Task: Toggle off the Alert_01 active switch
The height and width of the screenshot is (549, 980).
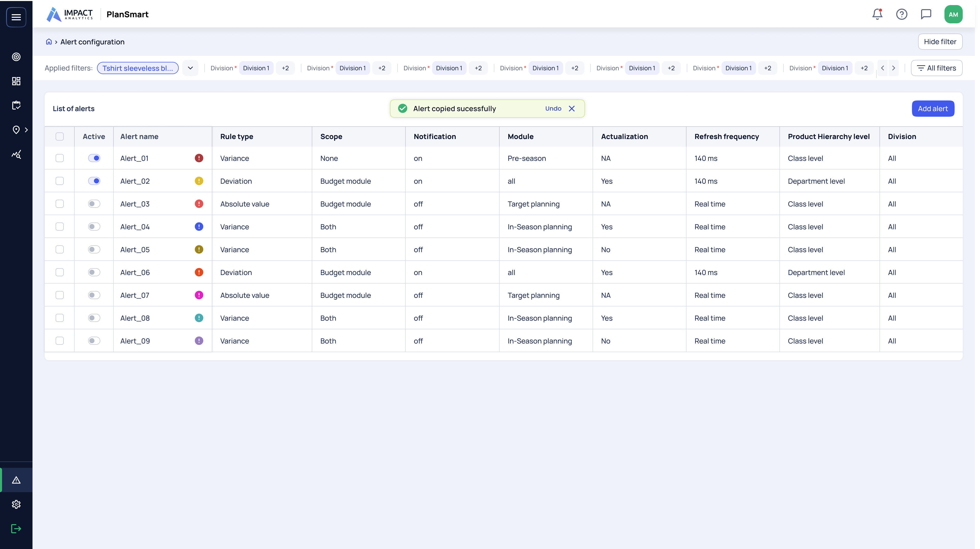Action: pyautogui.click(x=94, y=158)
